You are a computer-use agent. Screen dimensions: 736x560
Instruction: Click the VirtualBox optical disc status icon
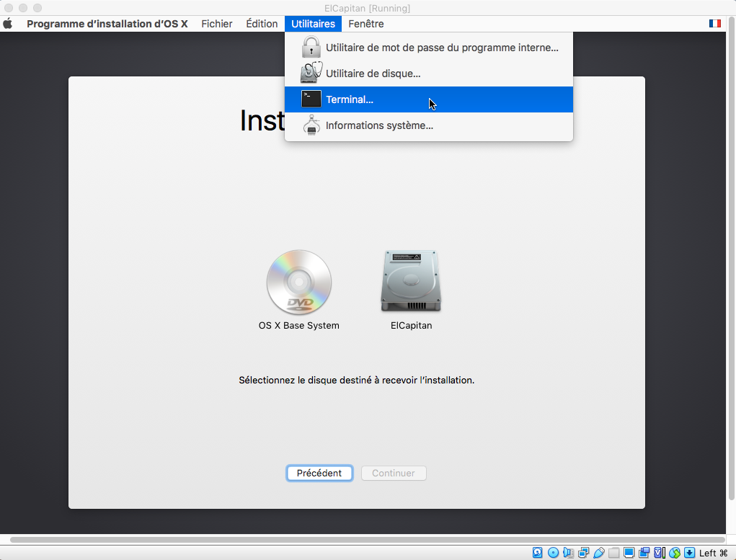(x=553, y=553)
